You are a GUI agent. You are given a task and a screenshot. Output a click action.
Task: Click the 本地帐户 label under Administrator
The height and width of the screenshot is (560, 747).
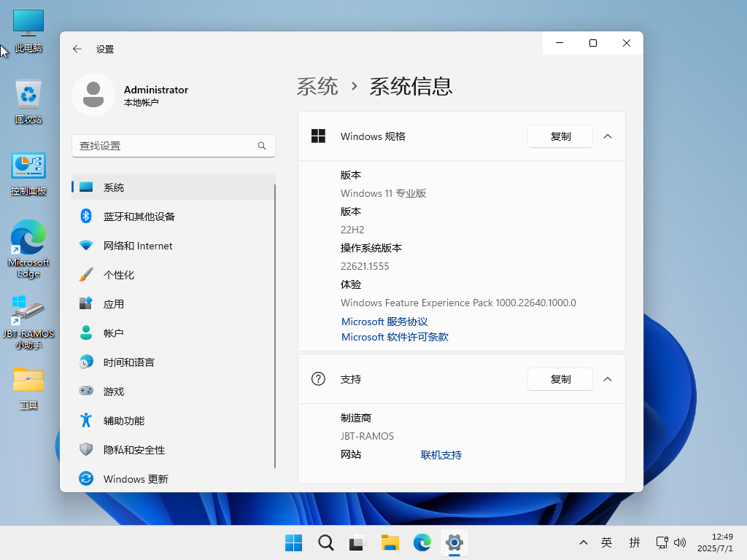(141, 102)
